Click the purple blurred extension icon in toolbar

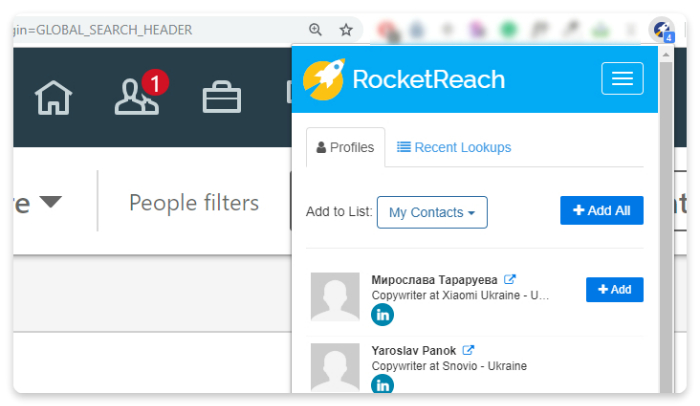(x=478, y=30)
